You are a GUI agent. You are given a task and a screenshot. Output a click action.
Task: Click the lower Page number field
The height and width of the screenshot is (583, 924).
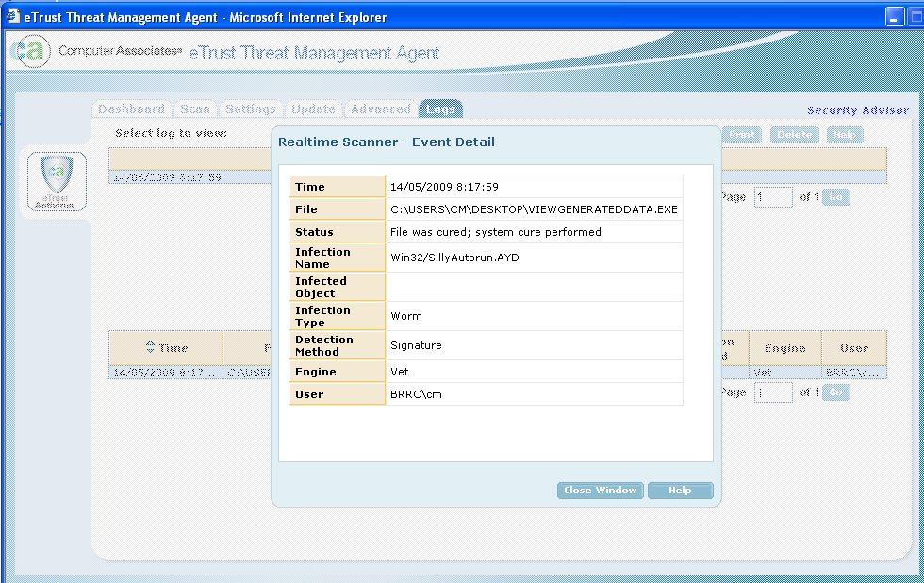point(773,392)
